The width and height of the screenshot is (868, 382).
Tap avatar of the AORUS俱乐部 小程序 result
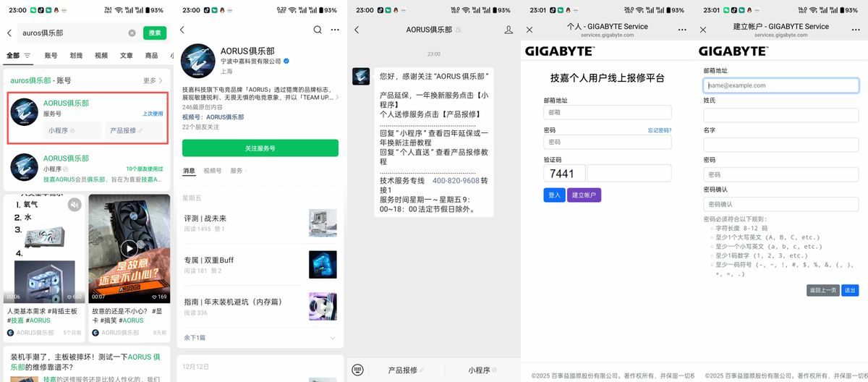point(24,167)
